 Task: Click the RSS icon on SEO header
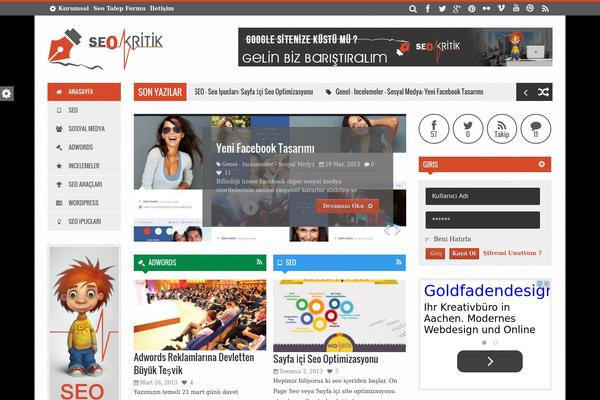coord(399,262)
